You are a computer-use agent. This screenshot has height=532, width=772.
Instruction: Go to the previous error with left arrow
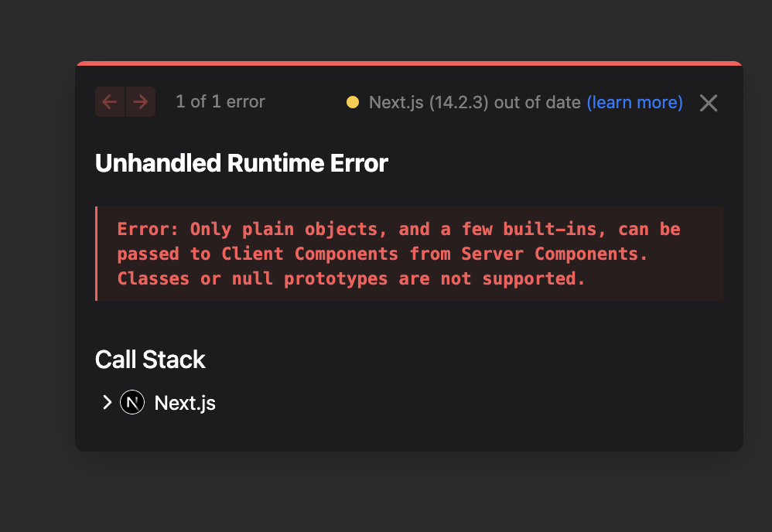(110, 102)
